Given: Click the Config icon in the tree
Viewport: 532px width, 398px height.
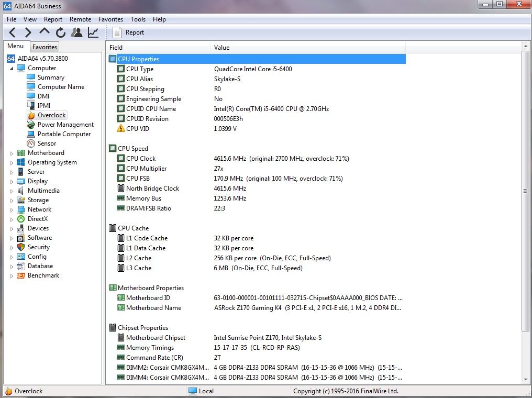Looking at the screenshot, I should coord(21,257).
